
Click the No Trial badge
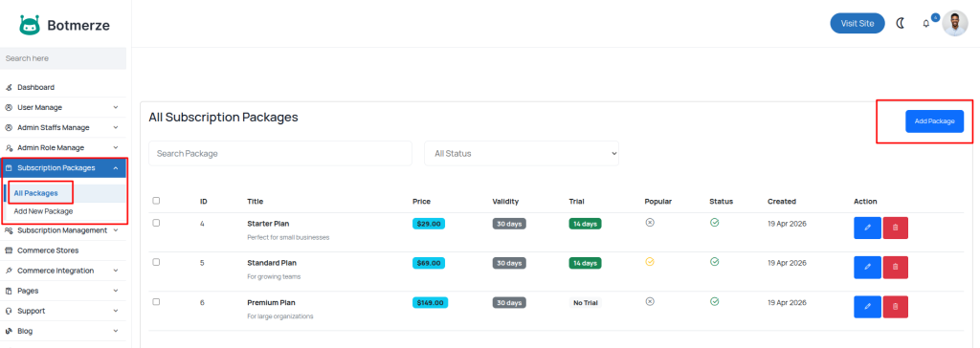586,302
